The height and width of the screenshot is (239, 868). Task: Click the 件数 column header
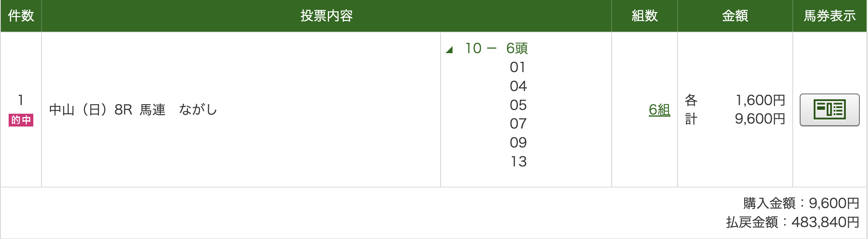(21, 16)
